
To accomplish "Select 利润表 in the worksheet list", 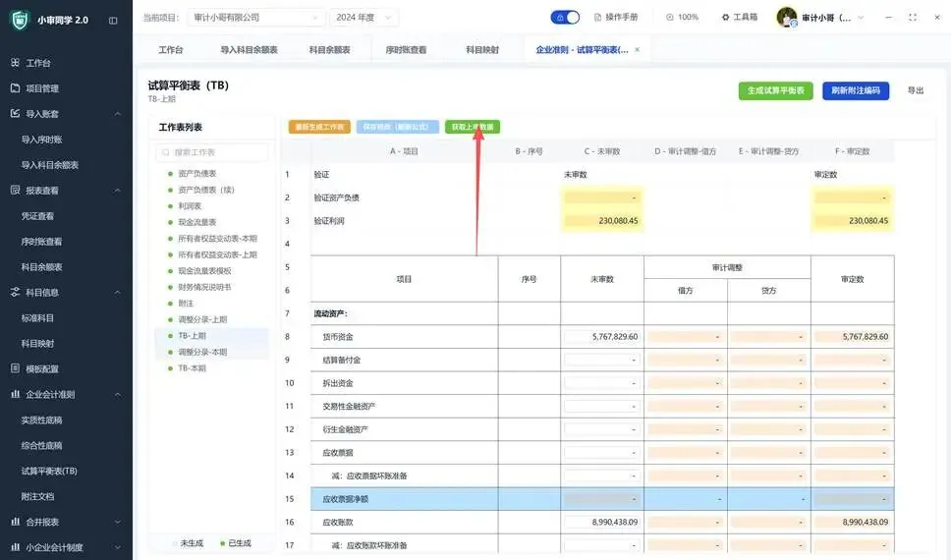I will coord(190,205).
